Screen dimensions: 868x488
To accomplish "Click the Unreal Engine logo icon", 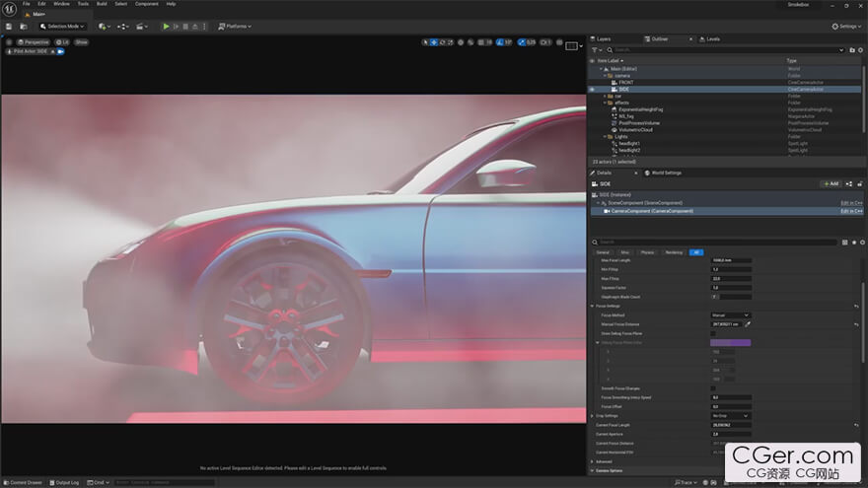I will 10,9.
